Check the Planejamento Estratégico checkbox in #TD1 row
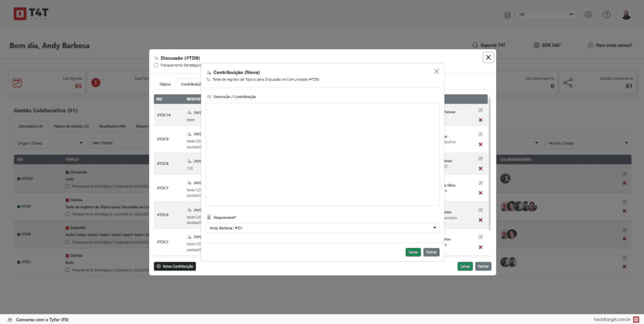 pos(67,270)
